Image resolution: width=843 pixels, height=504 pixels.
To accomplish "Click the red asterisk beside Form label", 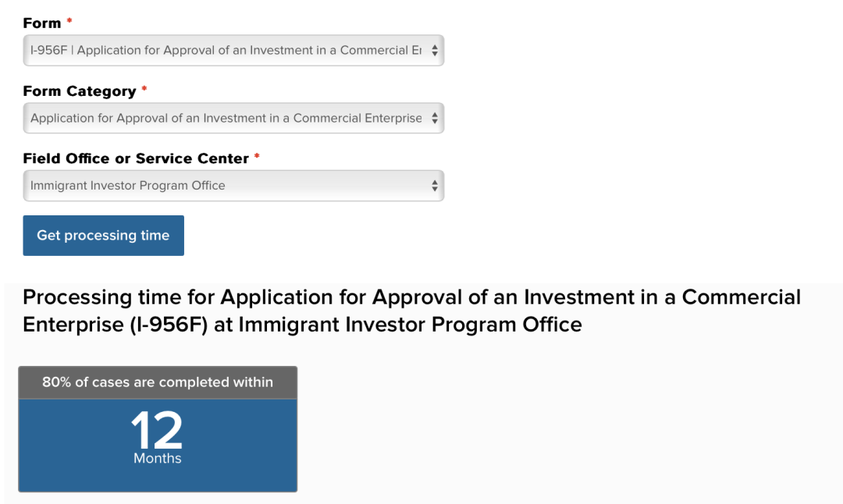I will pyautogui.click(x=69, y=21).
